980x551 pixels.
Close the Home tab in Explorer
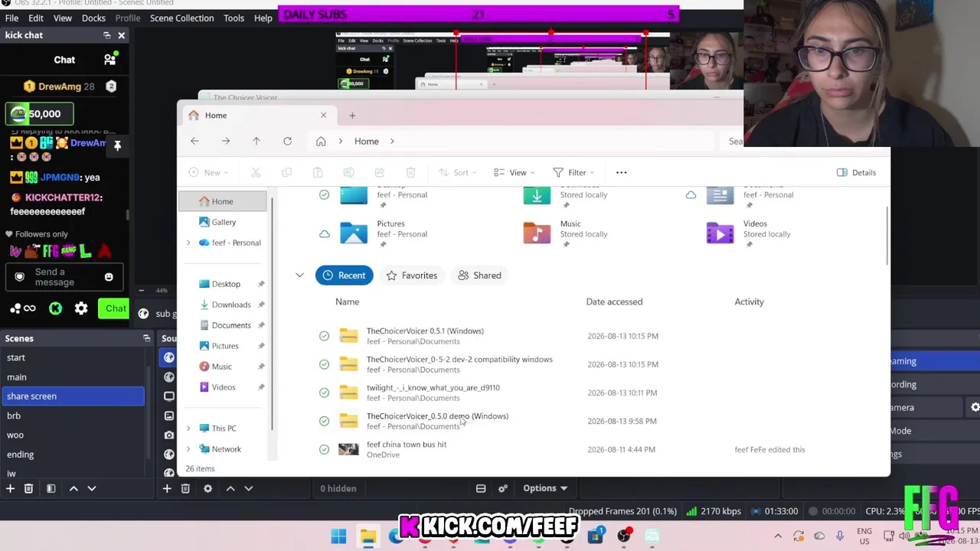(323, 116)
